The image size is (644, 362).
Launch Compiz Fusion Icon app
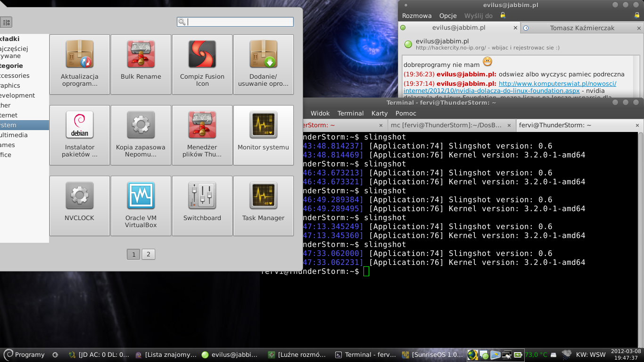[x=202, y=64]
